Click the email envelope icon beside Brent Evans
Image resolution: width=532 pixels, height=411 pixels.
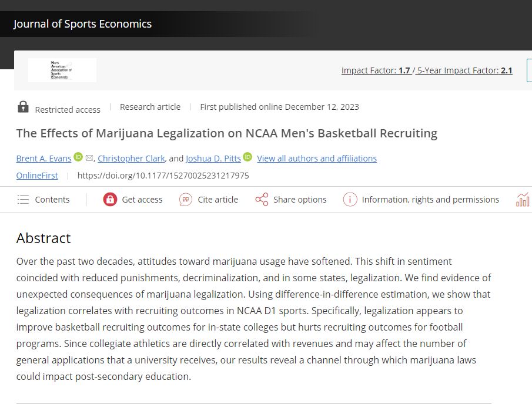(x=89, y=158)
